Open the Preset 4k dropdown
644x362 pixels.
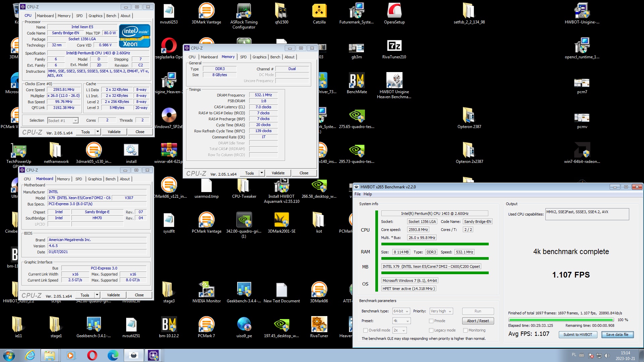click(401, 321)
